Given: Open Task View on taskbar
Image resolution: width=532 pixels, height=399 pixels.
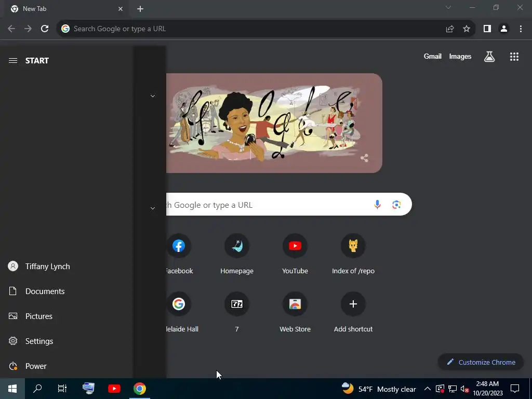Looking at the screenshot, I should [62, 389].
